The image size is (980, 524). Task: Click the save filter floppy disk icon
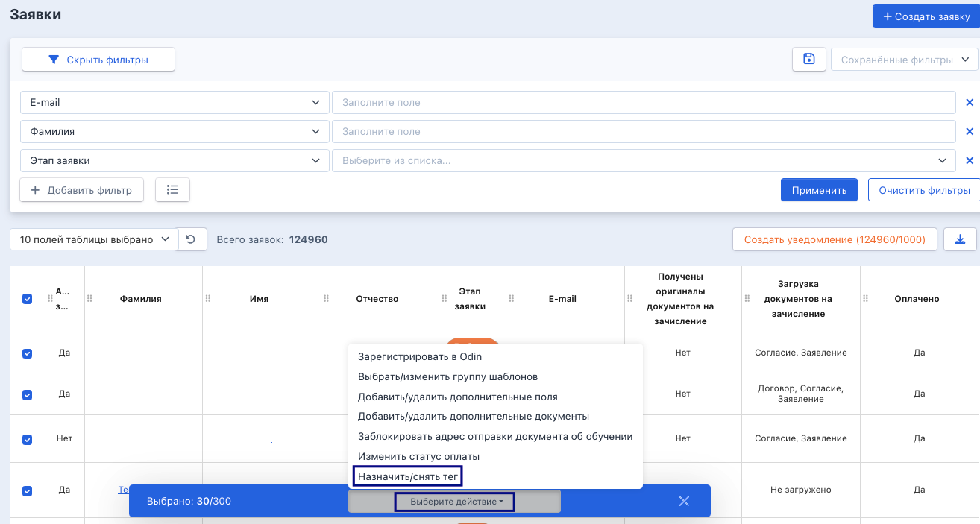point(809,60)
